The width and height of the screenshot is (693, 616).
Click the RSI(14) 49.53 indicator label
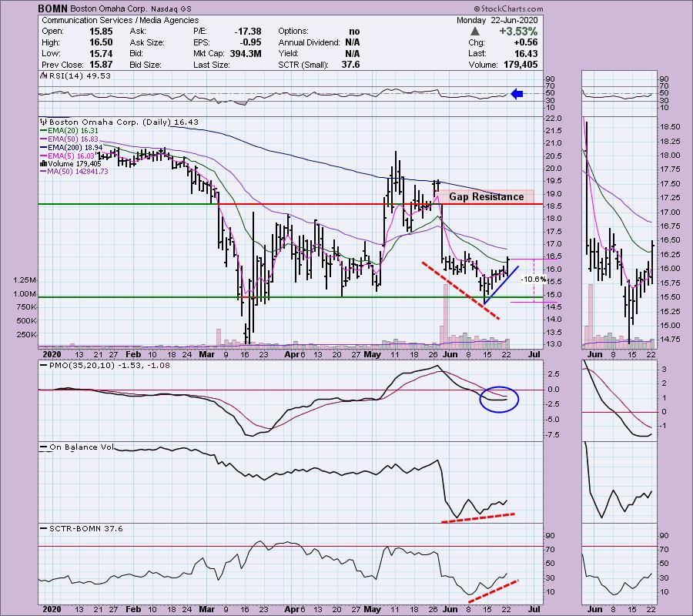pos(79,76)
